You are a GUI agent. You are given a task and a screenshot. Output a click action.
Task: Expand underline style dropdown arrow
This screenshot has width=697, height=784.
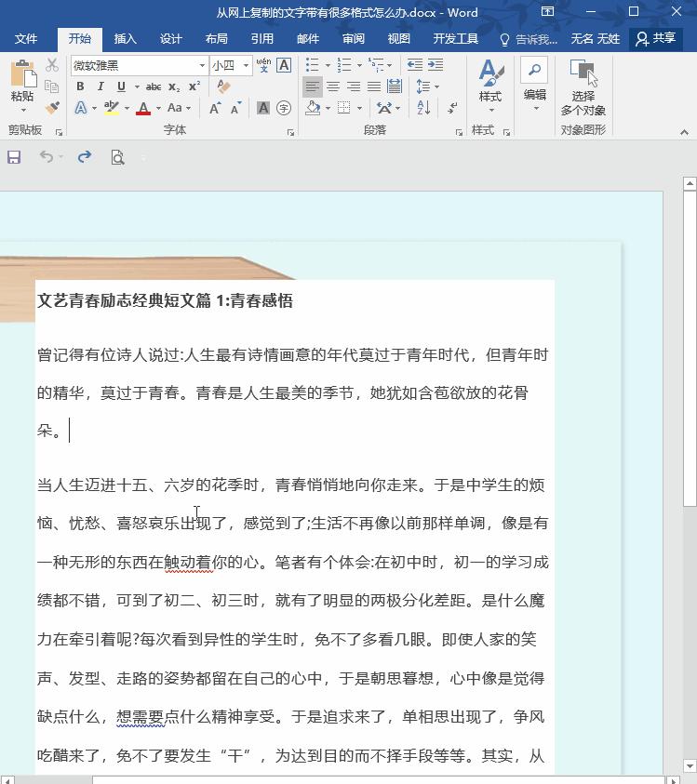click(137, 87)
